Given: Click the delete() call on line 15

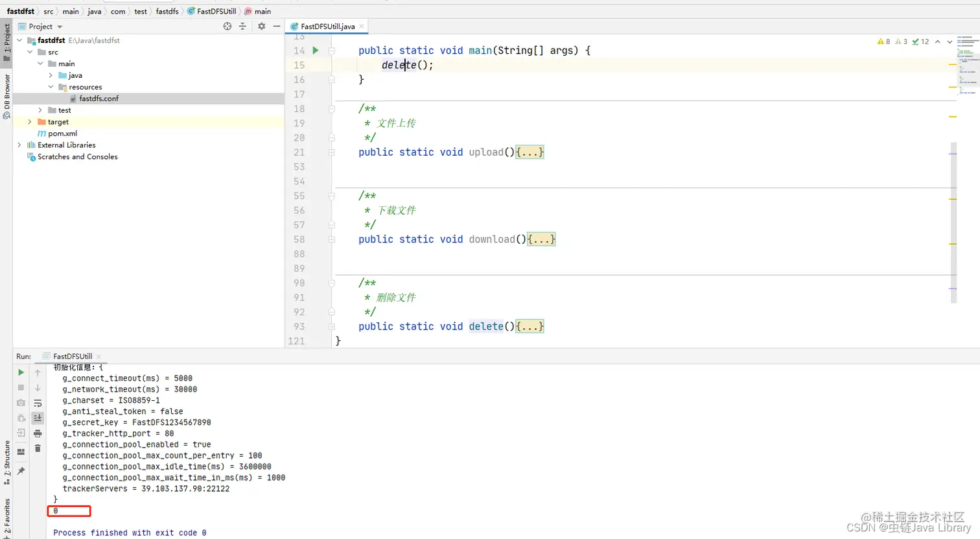Looking at the screenshot, I should click(407, 65).
